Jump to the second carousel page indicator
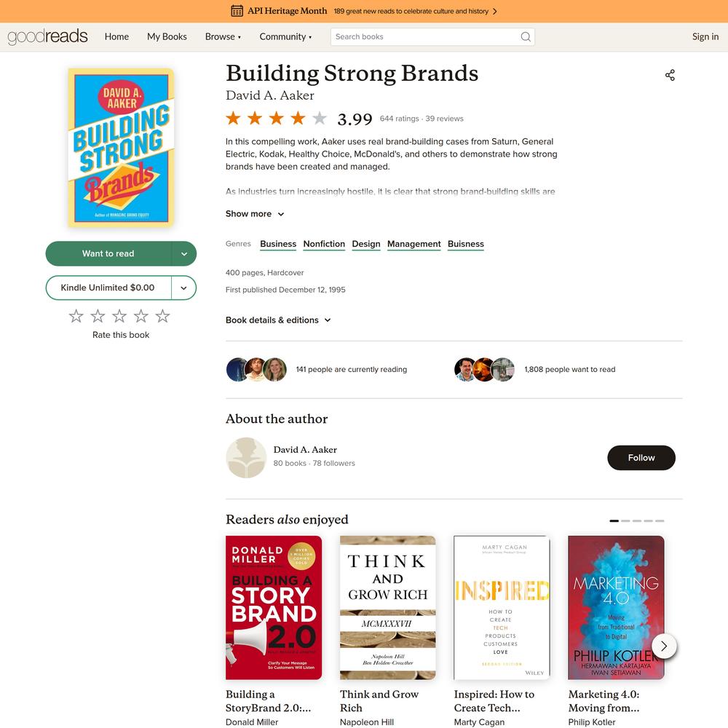 (x=625, y=521)
